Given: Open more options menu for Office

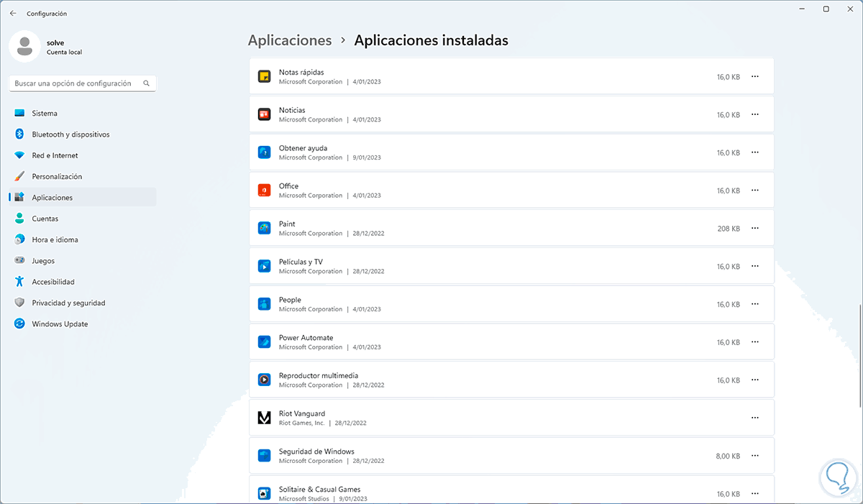Looking at the screenshot, I should 755,191.
